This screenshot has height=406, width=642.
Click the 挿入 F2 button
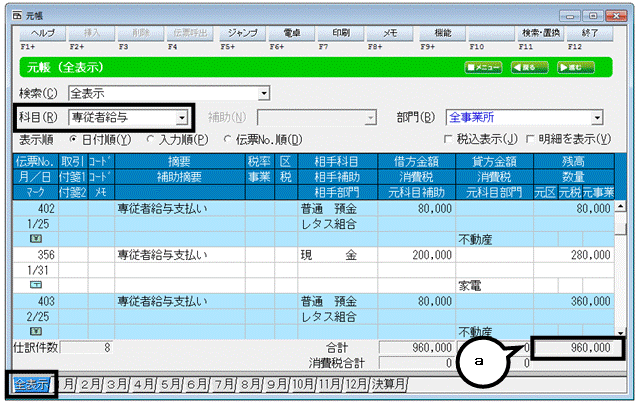point(92,34)
